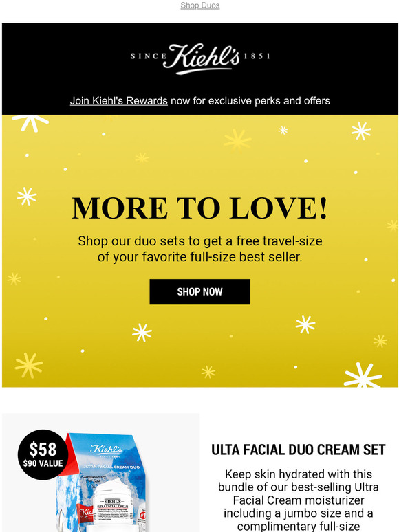Click the exclusive perks and offers text
The height and width of the screenshot is (532, 399).
[250, 101]
